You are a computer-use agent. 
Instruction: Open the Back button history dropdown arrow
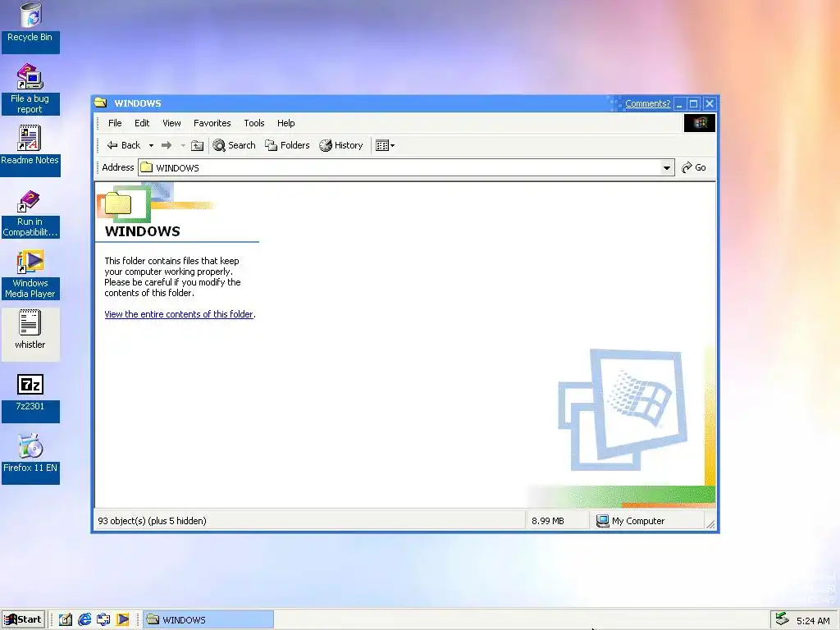coord(151,145)
